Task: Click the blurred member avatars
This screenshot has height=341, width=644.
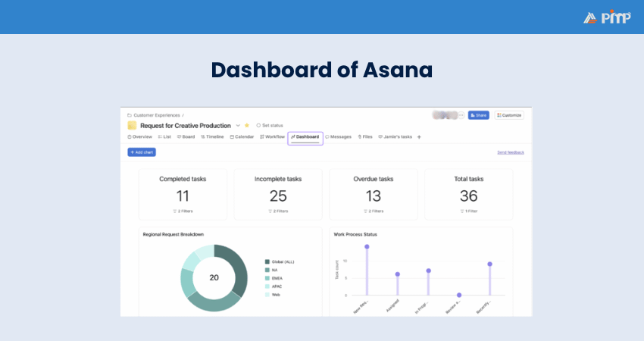Action: 445,115
